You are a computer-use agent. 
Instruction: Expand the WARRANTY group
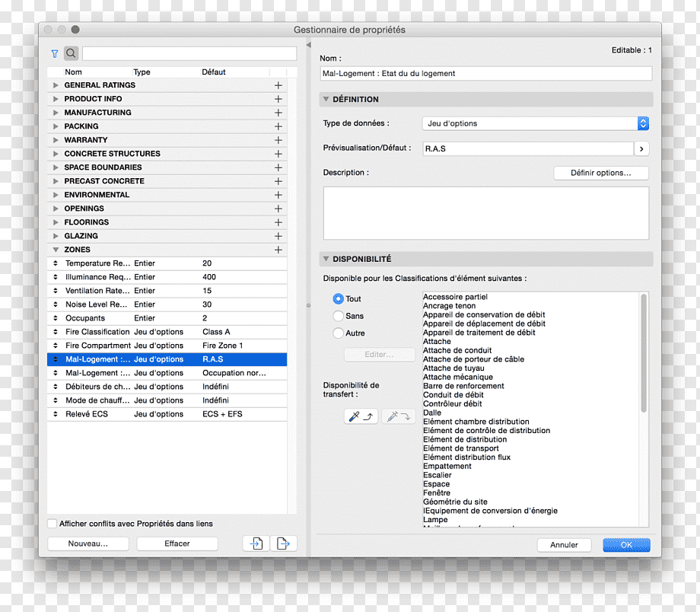click(x=56, y=140)
